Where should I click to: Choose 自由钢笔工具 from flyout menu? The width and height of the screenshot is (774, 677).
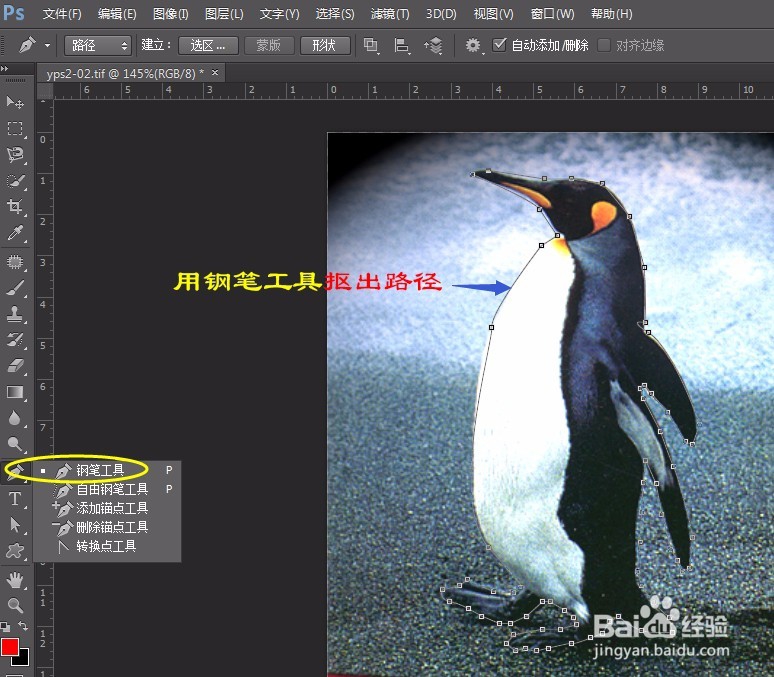(106, 489)
